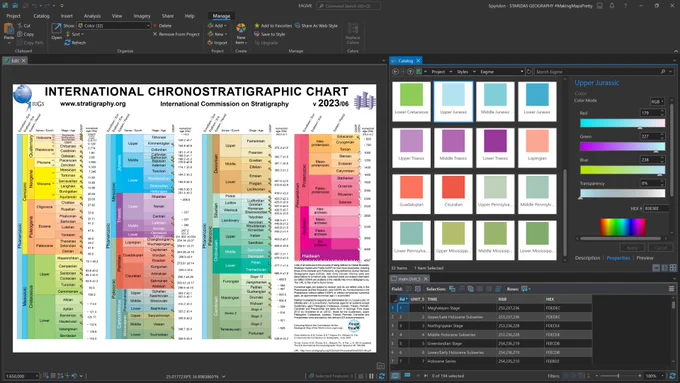Click the pause drawing icon in status bar
Viewport: 680px width, 383px height.
(371, 376)
